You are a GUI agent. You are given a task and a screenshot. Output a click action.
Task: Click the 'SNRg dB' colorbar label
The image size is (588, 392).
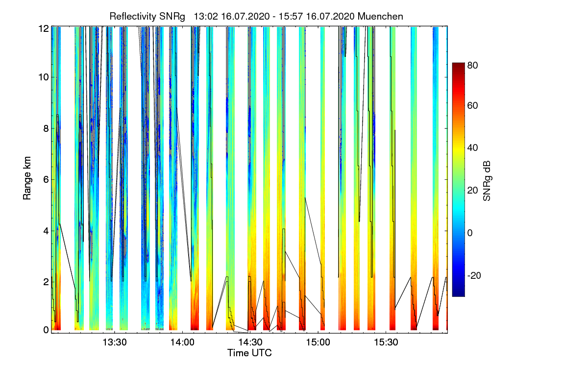point(488,180)
